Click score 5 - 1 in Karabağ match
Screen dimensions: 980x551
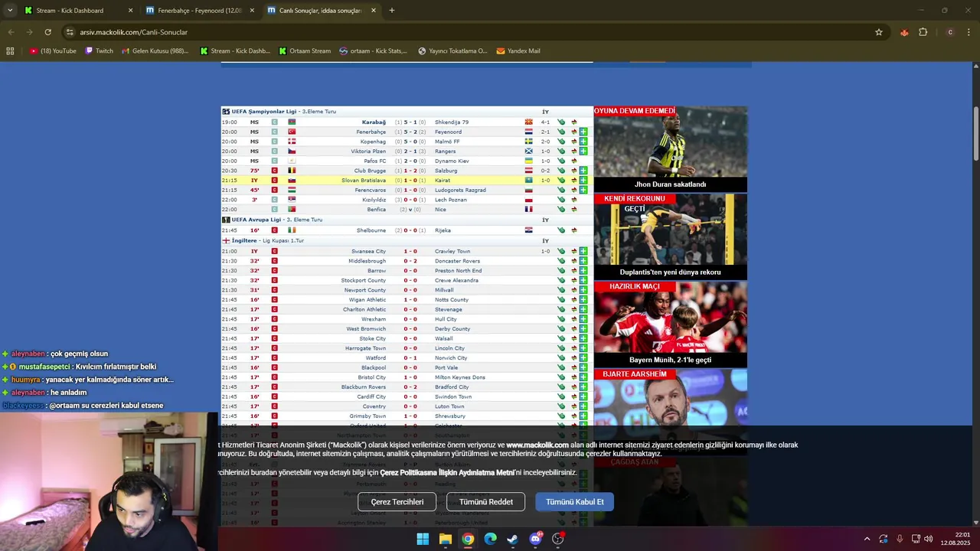coord(410,122)
